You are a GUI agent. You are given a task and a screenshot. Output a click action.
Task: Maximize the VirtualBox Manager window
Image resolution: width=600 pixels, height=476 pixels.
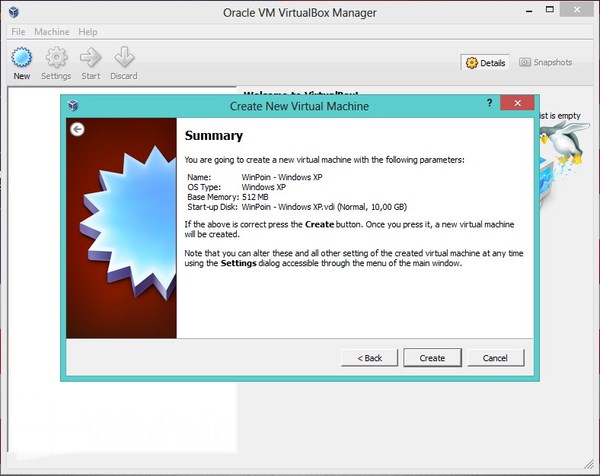(x=550, y=10)
